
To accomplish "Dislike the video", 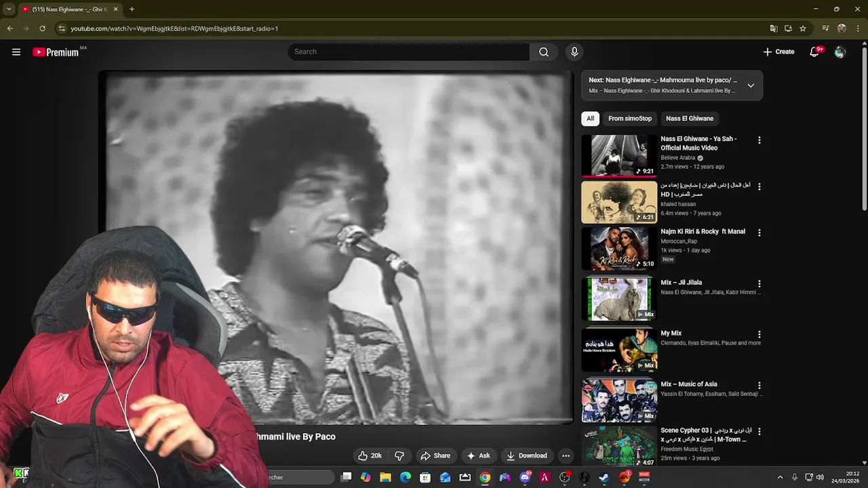I will [399, 456].
